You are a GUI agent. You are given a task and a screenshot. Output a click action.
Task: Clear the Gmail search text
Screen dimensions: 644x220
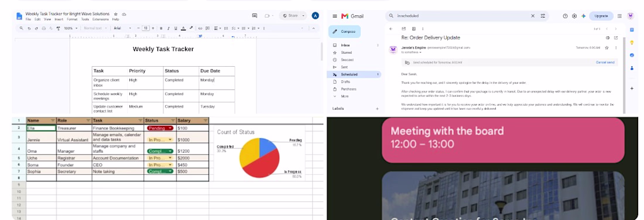coord(533,16)
